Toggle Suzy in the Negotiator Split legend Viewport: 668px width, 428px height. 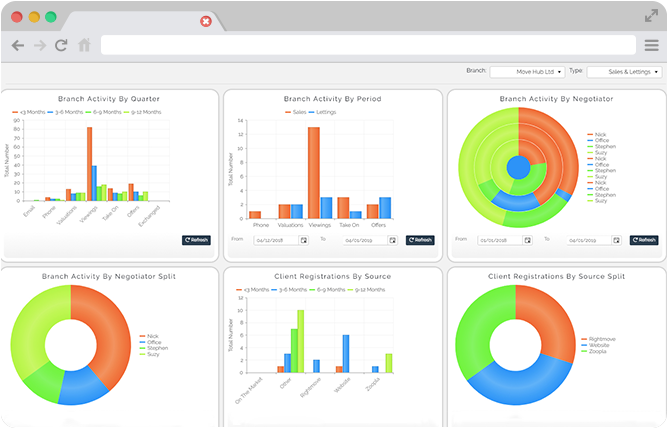(x=150, y=354)
